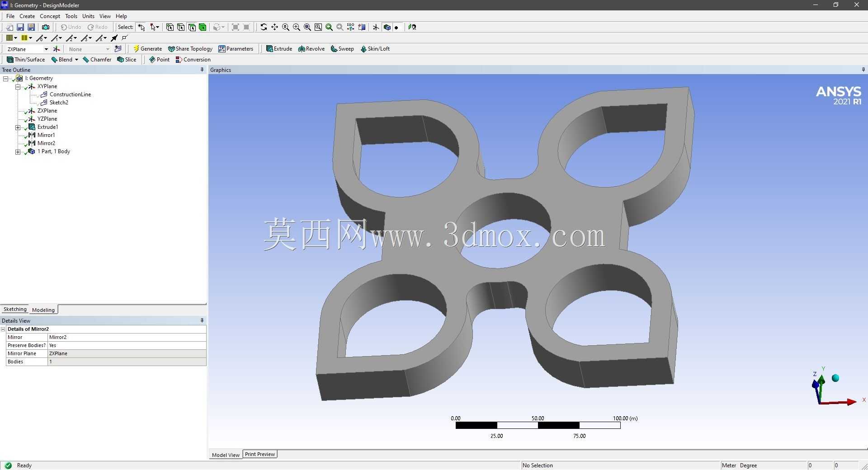
Task: Select the bodies selection filter
Action: click(203, 27)
